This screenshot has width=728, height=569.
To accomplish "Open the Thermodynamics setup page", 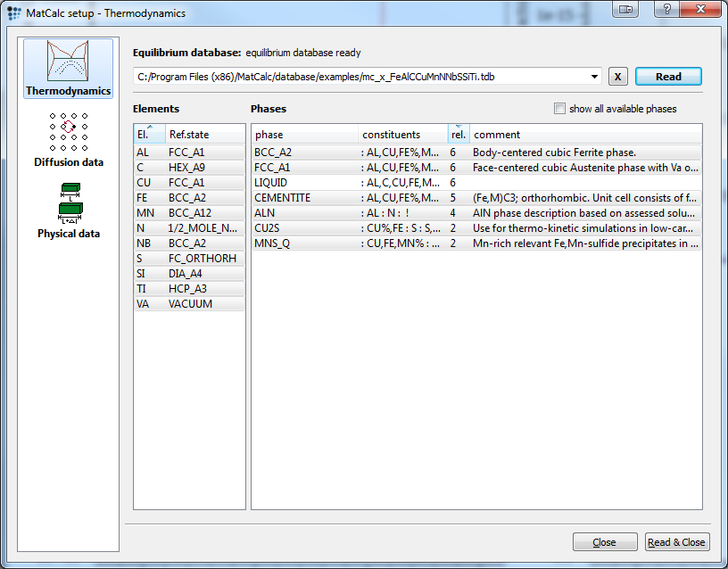I will [69, 68].
